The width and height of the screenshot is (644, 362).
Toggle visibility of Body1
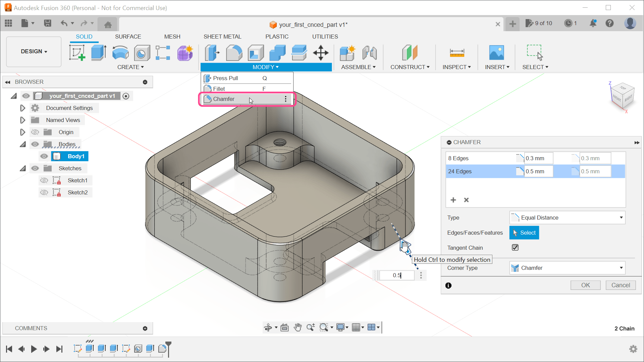coord(44,156)
